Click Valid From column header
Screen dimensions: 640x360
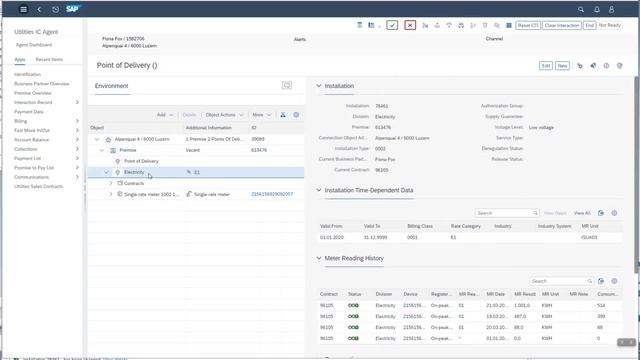pyautogui.click(x=331, y=226)
